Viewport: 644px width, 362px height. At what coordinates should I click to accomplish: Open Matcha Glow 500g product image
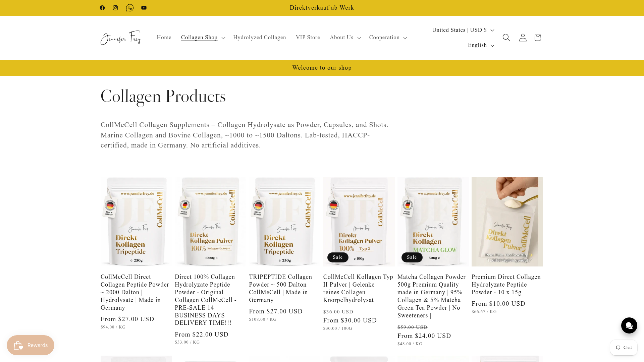433,222
